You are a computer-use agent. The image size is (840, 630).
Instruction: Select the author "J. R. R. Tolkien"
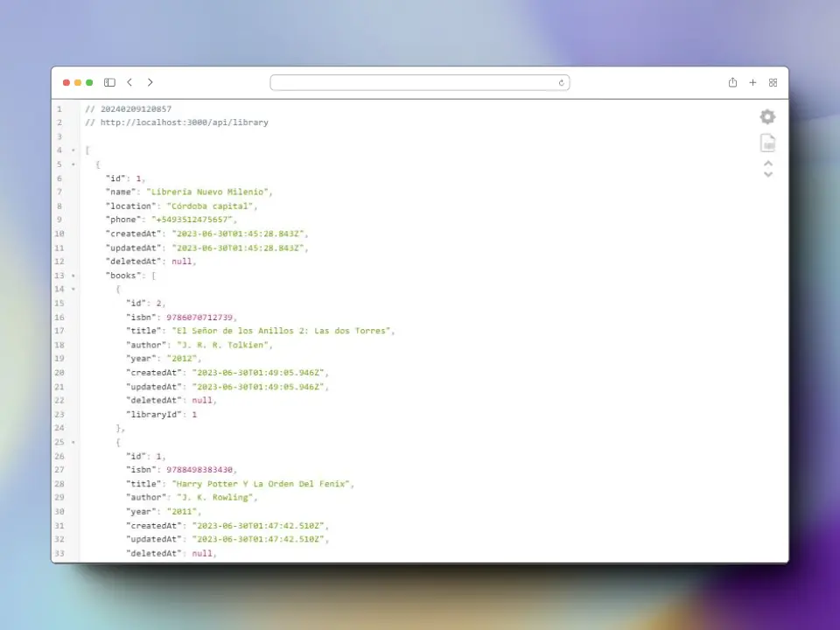(x=223, y=345)
